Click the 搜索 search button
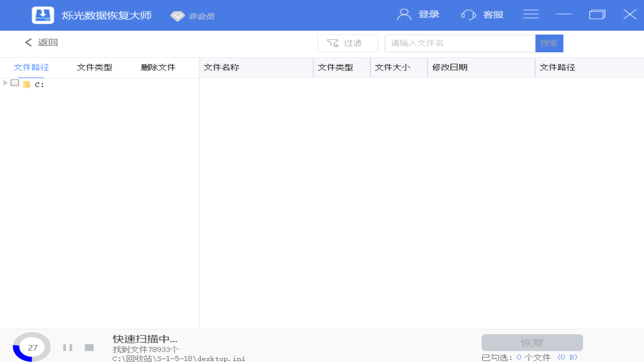 549,43
